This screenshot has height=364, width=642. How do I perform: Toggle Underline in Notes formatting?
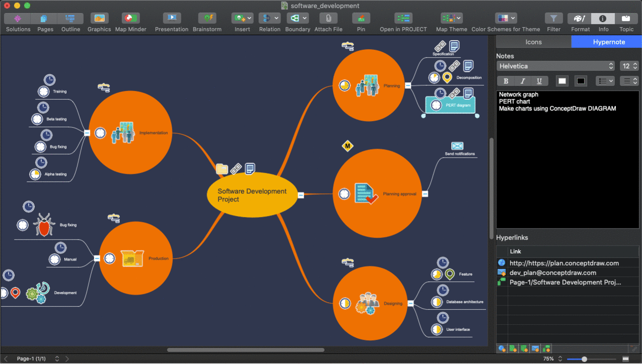coord(539,81)
